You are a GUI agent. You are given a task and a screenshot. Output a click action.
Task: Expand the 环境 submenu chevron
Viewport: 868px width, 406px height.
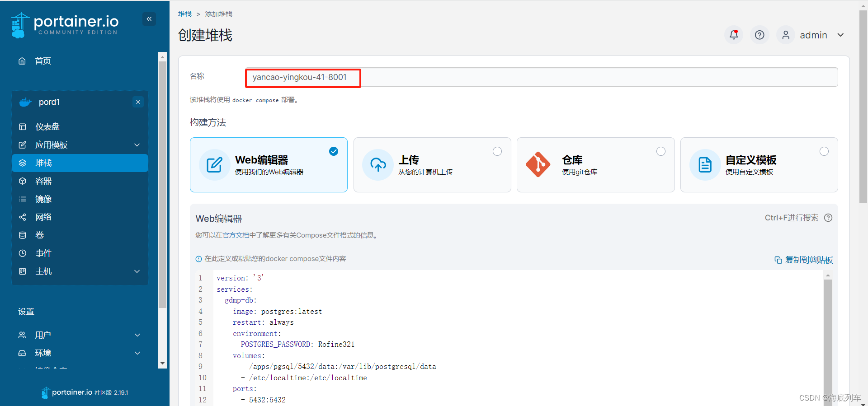[137, 353]
